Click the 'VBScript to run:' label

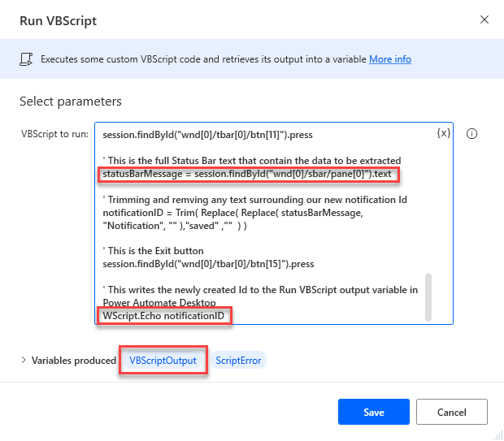(x=54, y=134)
